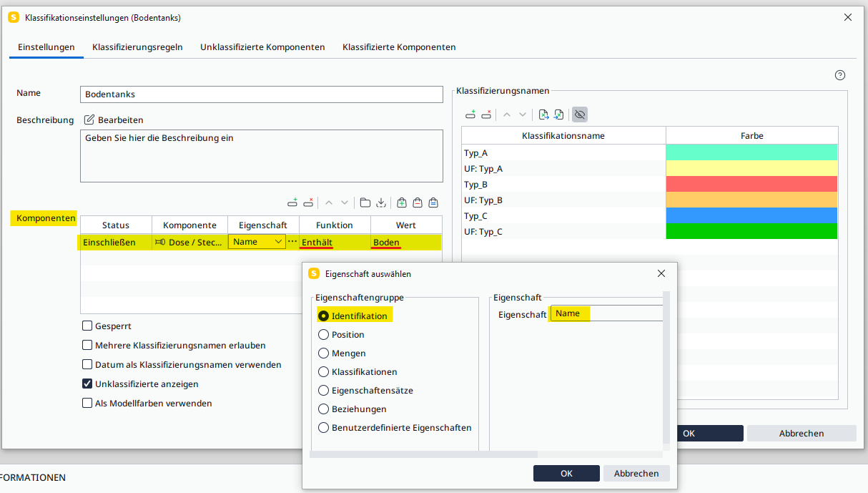This screenshot has width=868, height=493.
Task: Click the red color swatch for Typ_B
Action: [751, 184]
